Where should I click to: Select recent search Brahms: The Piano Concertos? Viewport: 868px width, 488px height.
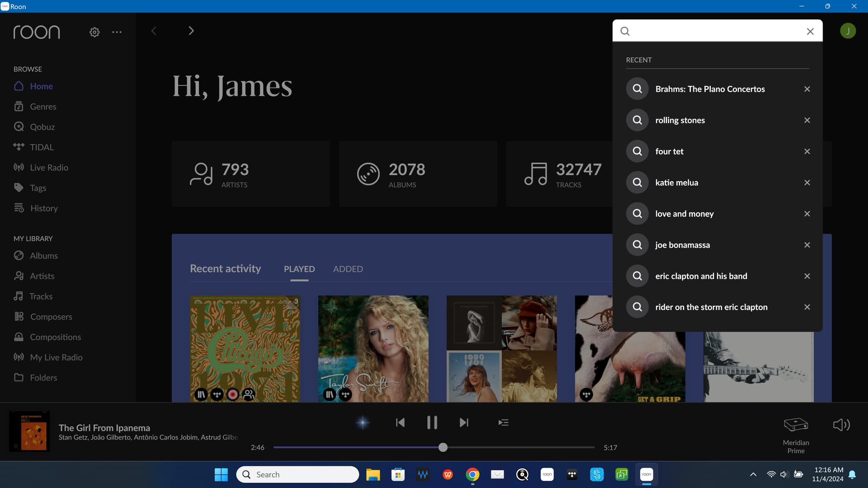[x=710, y=89]
